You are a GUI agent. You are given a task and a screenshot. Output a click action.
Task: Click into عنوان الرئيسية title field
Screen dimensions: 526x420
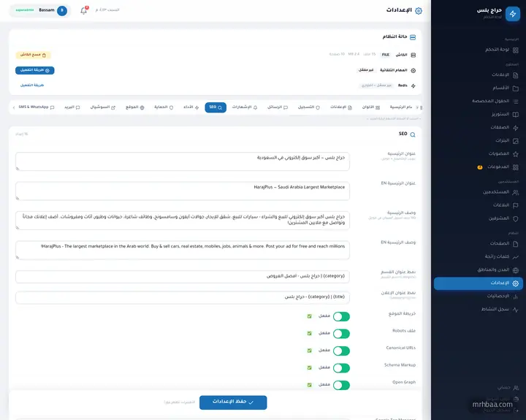[183, 161]
